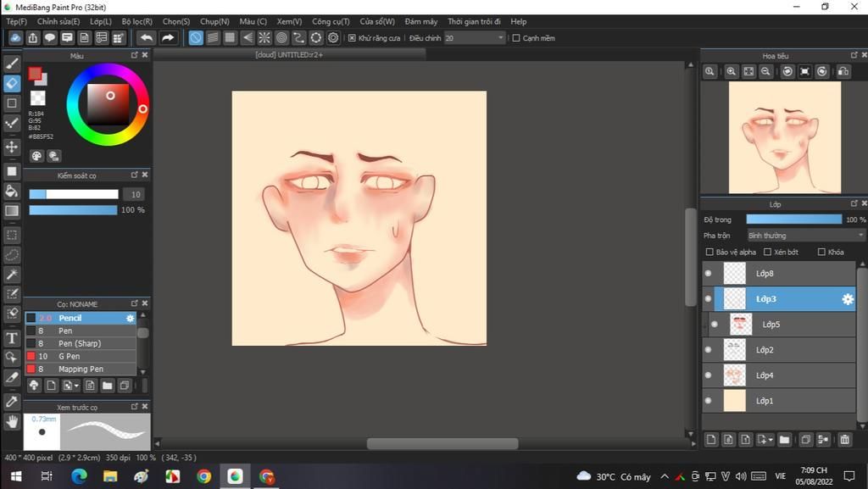
Task: Select the Gradient tool
Action: pos(12,211)
